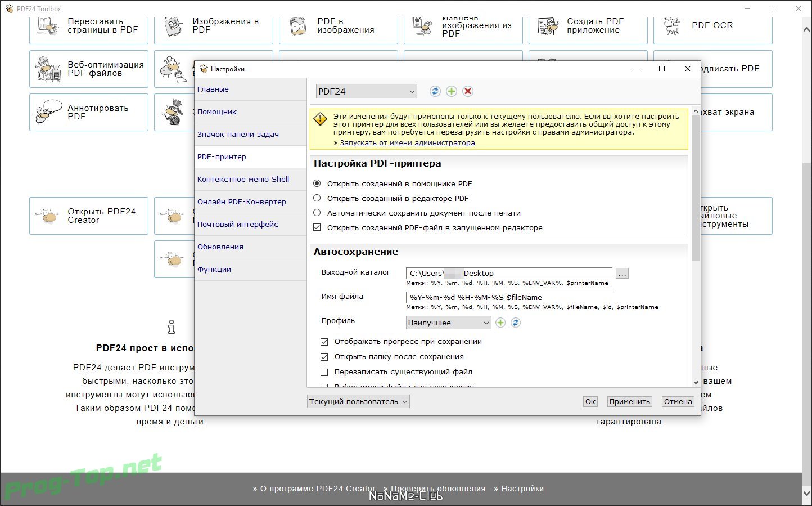Open the Помощник settings tab
The image size is (812, 506).
click(250, 112)
